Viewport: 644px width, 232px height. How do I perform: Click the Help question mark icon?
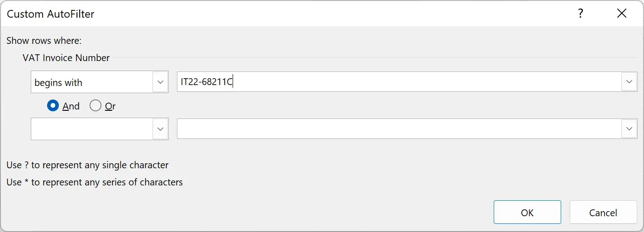580,14
